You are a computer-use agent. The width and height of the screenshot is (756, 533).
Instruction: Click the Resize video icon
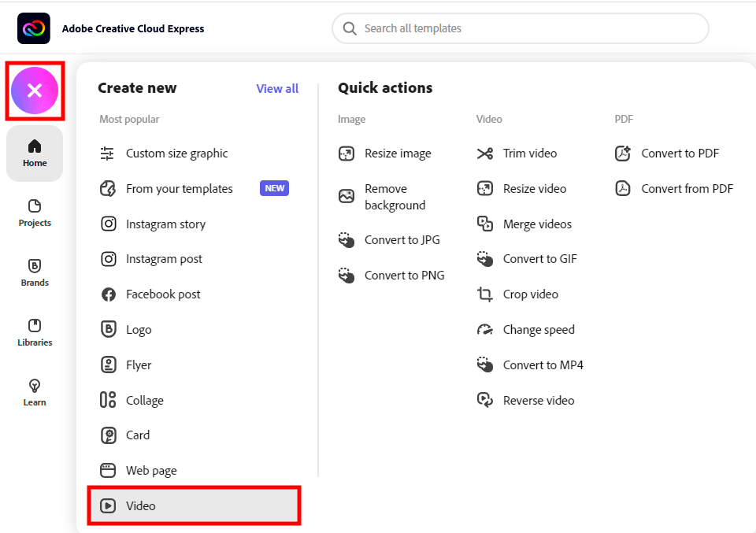(485, 188)
